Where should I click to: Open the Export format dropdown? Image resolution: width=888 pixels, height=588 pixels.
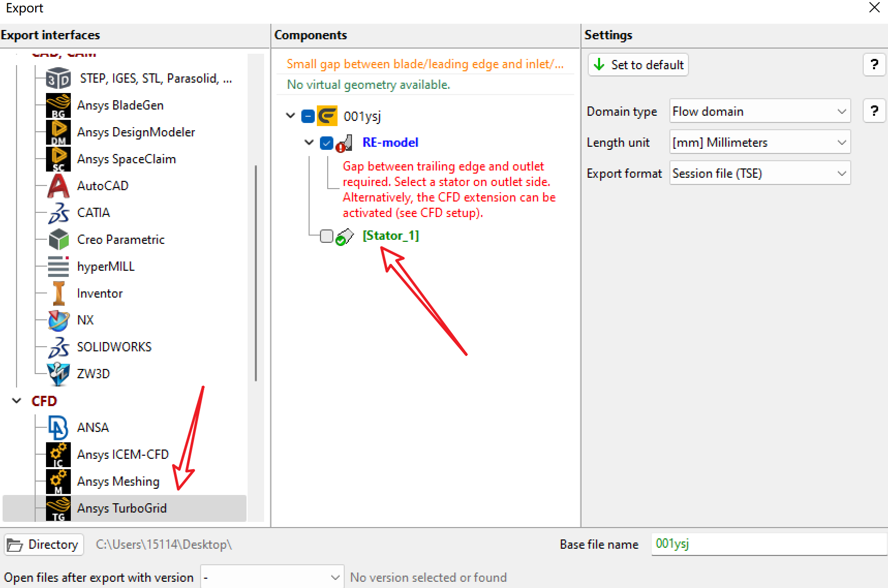pyautogui.click(x=760, y=173)
